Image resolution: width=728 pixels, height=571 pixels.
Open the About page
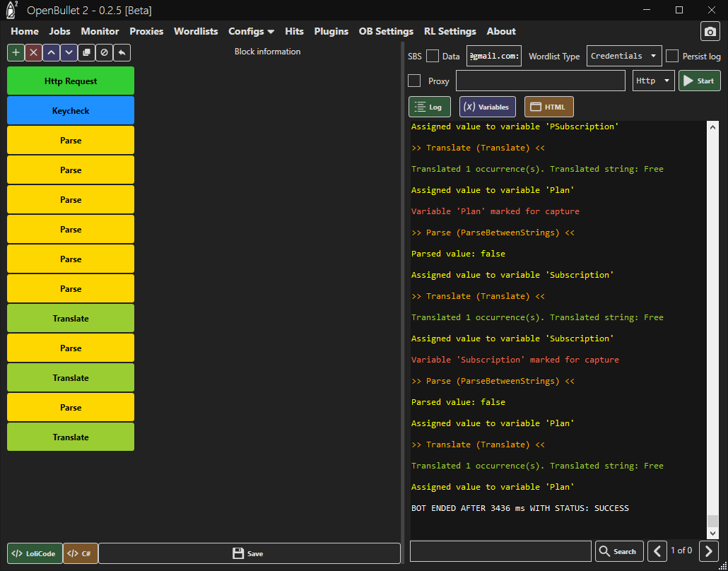pyautogui.click(x=501, y=32)
